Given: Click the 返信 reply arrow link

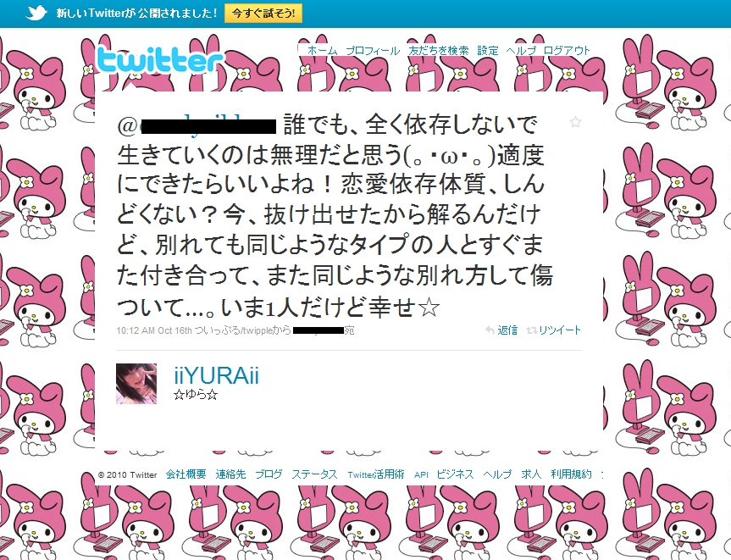Looking at the screenshot, I should pos(501,330).
